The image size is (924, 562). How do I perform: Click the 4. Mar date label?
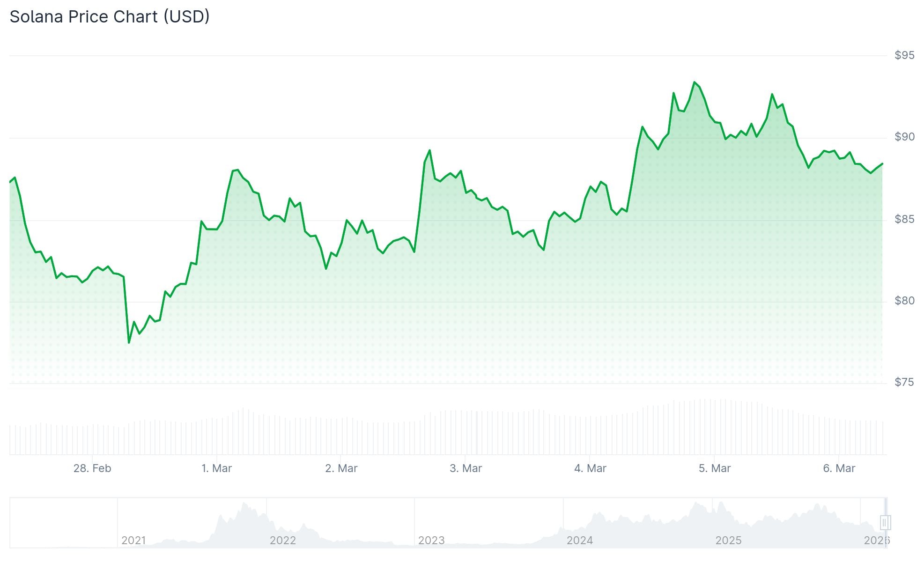click(x=590, y=468)
